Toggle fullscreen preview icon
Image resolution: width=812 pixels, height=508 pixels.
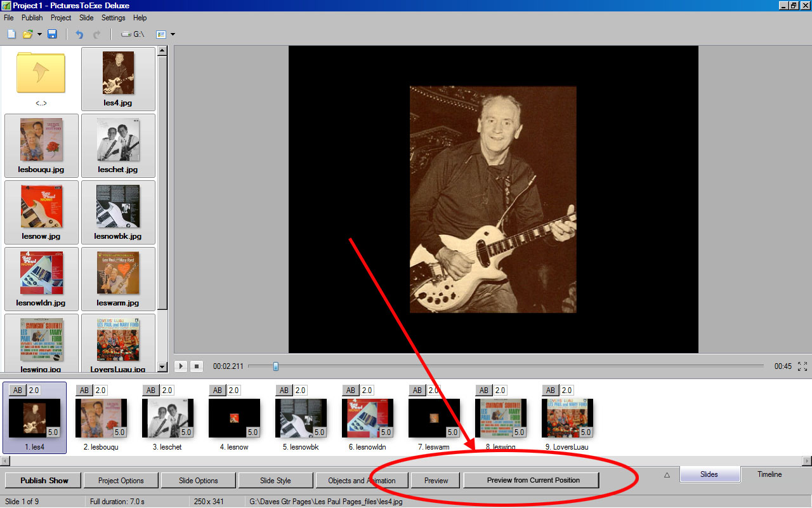click(x=802, y=366)
